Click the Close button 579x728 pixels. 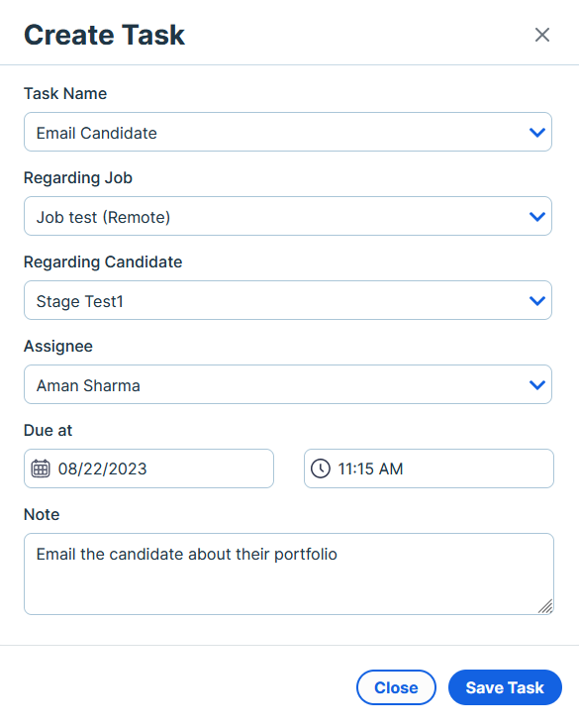tap(396, 687)
